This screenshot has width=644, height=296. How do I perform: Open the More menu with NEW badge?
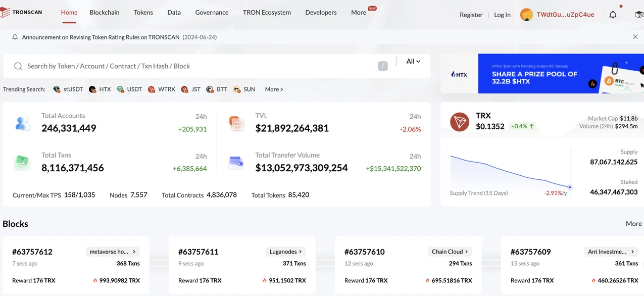coord(359,12)
